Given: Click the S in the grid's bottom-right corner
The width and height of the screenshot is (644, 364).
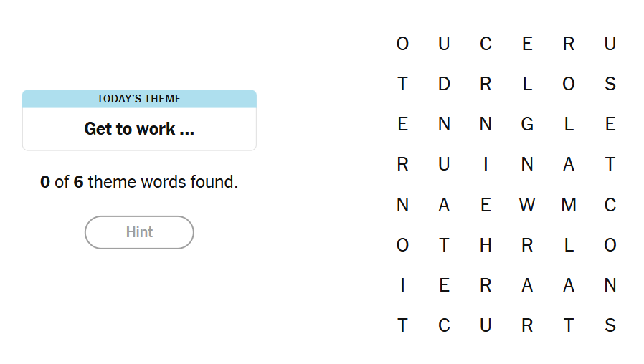Looking at the screenshot, I should (610, 326).
